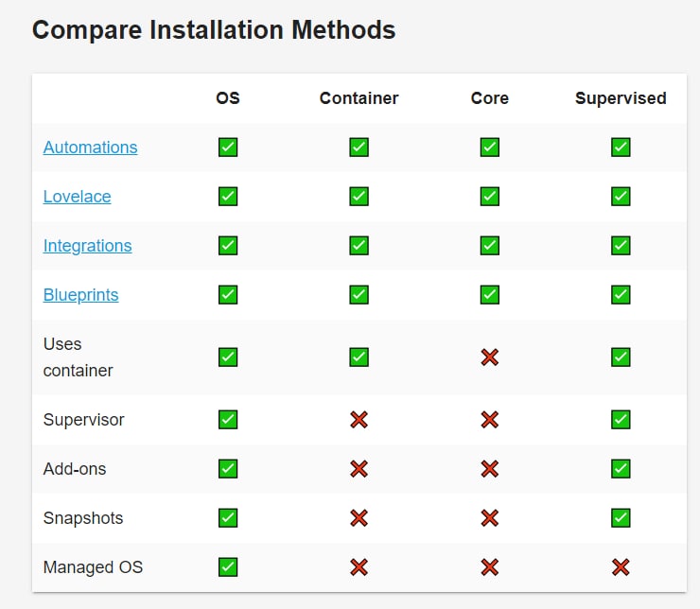Click the Core cross in Uses container row

(489, 357)
